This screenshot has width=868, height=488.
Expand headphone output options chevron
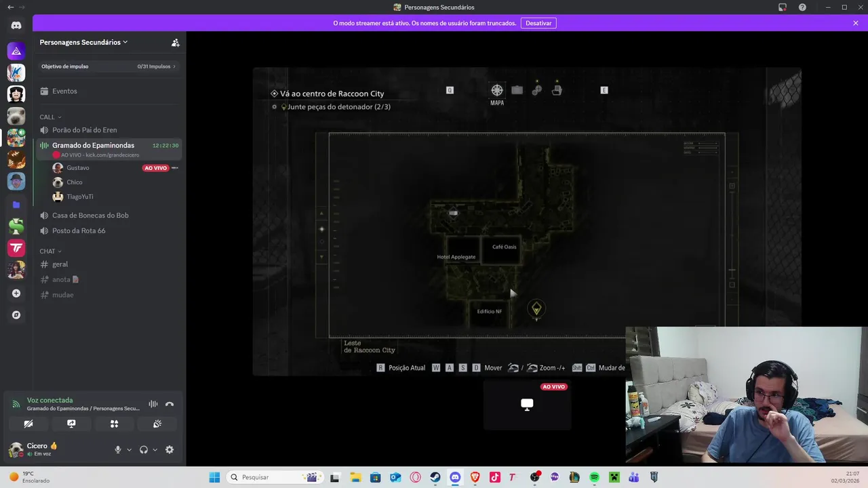[155, 449]
